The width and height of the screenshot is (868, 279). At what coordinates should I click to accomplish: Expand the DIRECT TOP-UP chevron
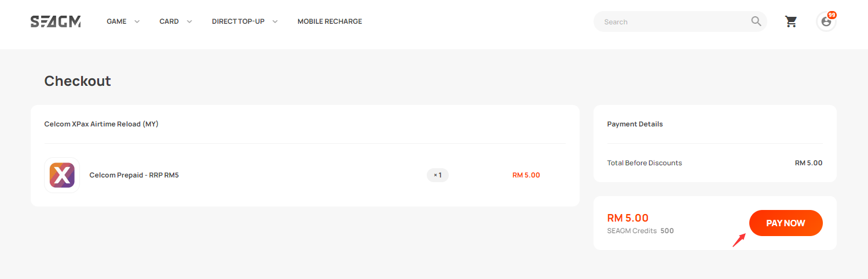[275, 21]
